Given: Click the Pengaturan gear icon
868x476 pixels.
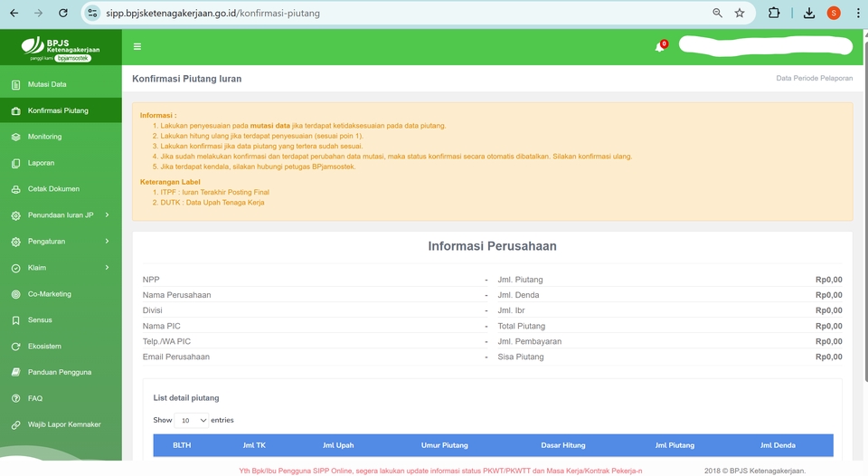Looking at the screenshot, I should [x=16, y=242].
